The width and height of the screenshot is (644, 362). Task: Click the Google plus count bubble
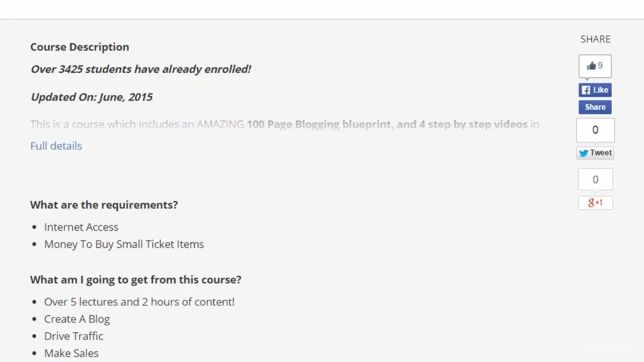(x=595, y=179)
